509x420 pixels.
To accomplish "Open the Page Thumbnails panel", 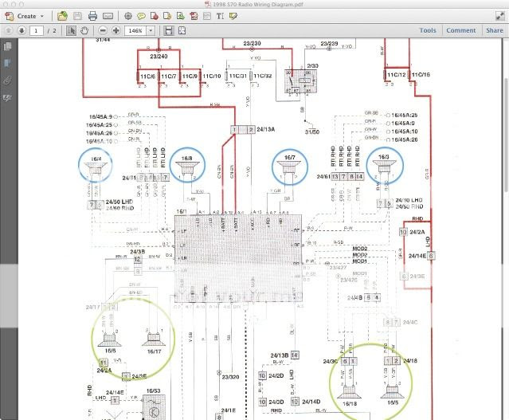I will coord(7,46).
